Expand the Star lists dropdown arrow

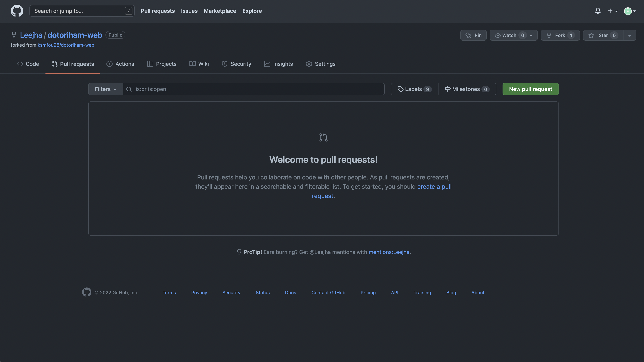(629, 35)
